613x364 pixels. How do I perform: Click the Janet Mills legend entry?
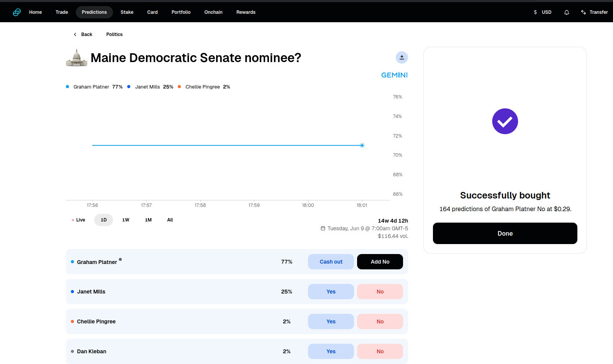coord(150,87)
